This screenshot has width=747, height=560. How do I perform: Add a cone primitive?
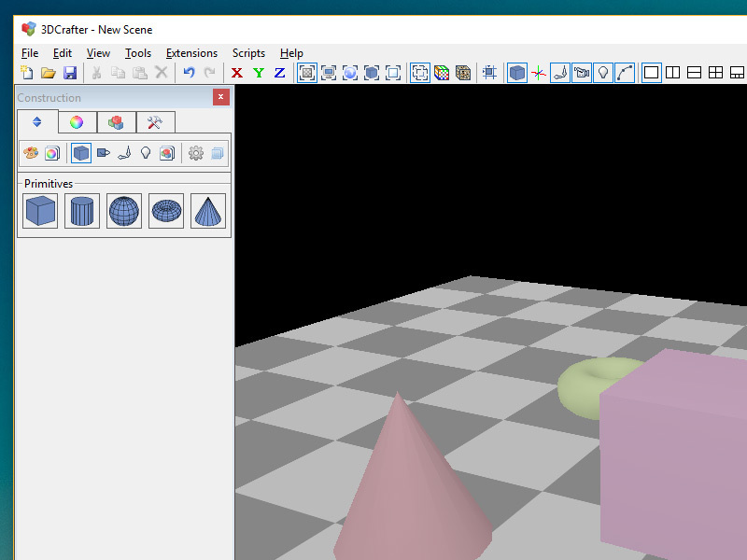coord(208,211)
